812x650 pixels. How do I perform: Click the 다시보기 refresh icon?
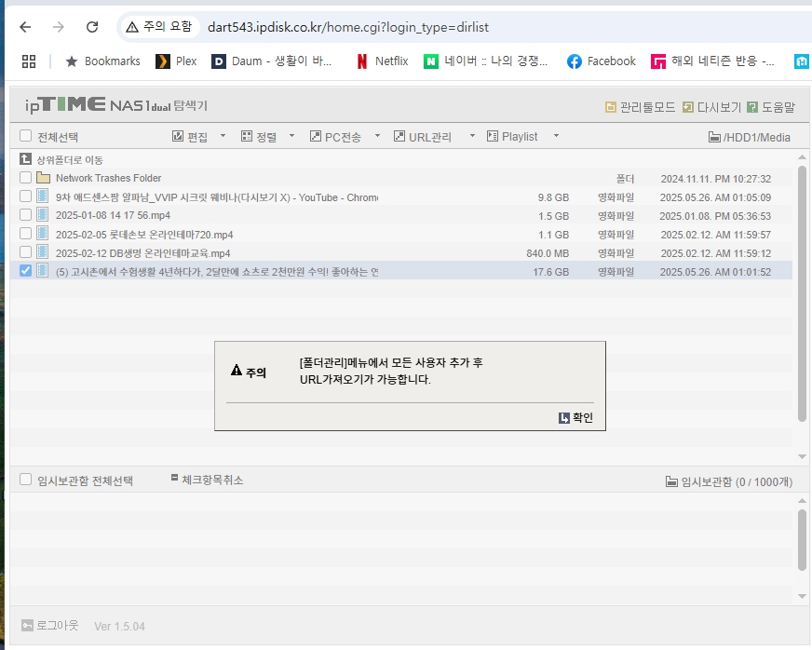tap(688, 107)
